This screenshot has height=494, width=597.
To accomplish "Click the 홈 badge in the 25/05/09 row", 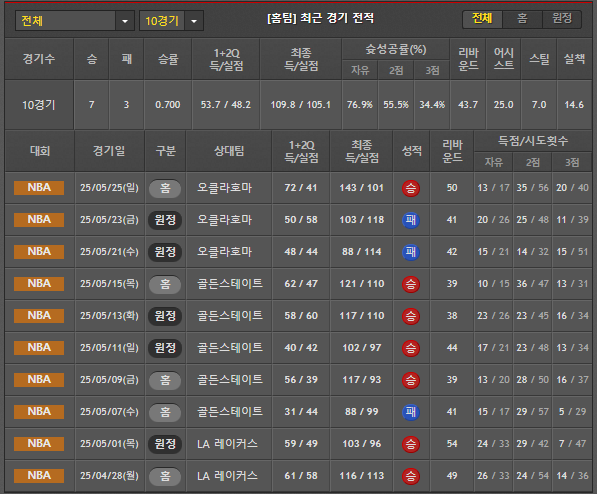I will click(165, 380).
